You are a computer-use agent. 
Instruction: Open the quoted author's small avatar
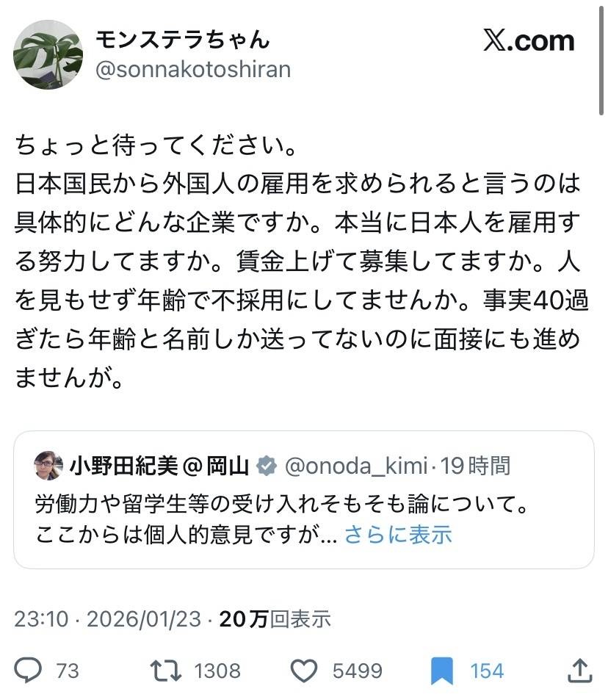coord(48,465)
